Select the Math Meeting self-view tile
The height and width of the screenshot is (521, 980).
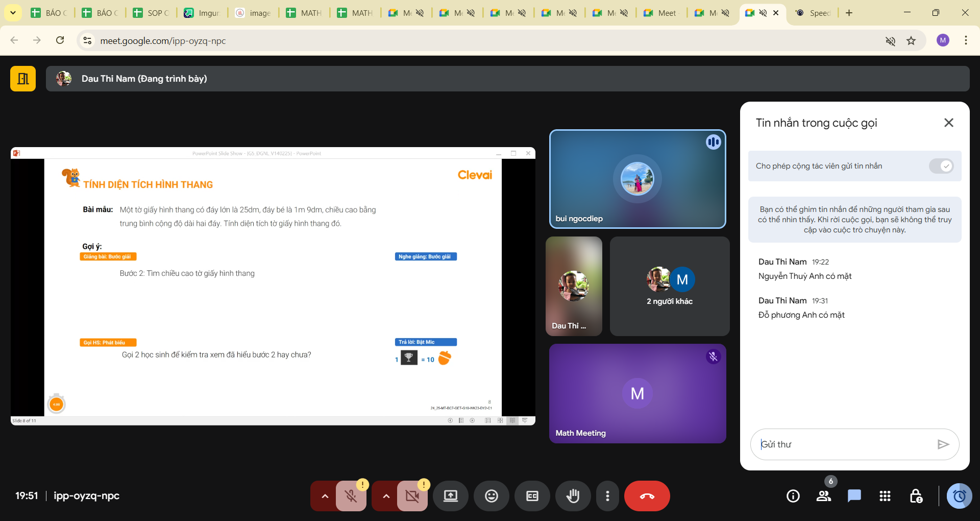[637, 393]
